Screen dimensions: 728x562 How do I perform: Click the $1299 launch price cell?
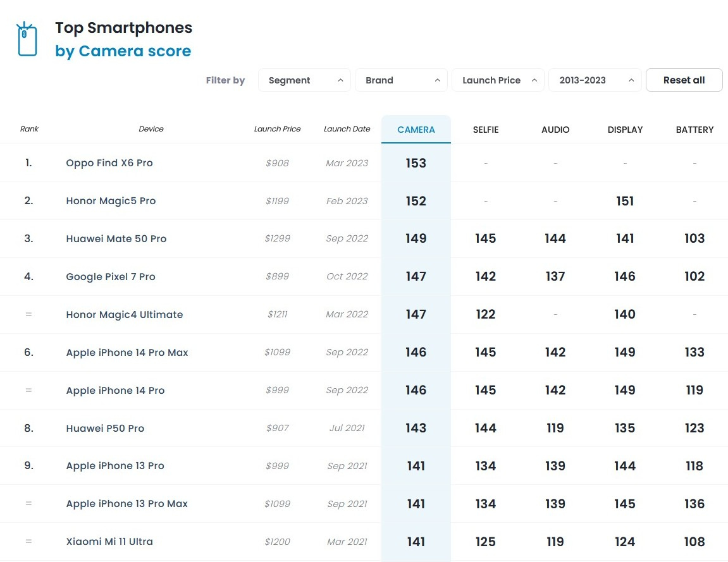277,238
